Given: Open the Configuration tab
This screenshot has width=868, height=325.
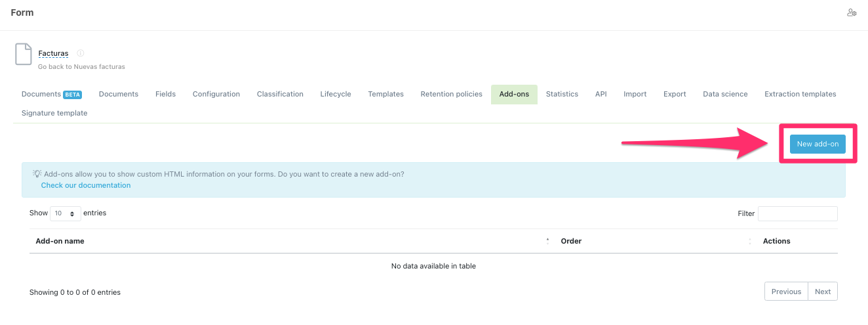Looking at the screenshot, I should pyautogui.click(x=216, y=94).
